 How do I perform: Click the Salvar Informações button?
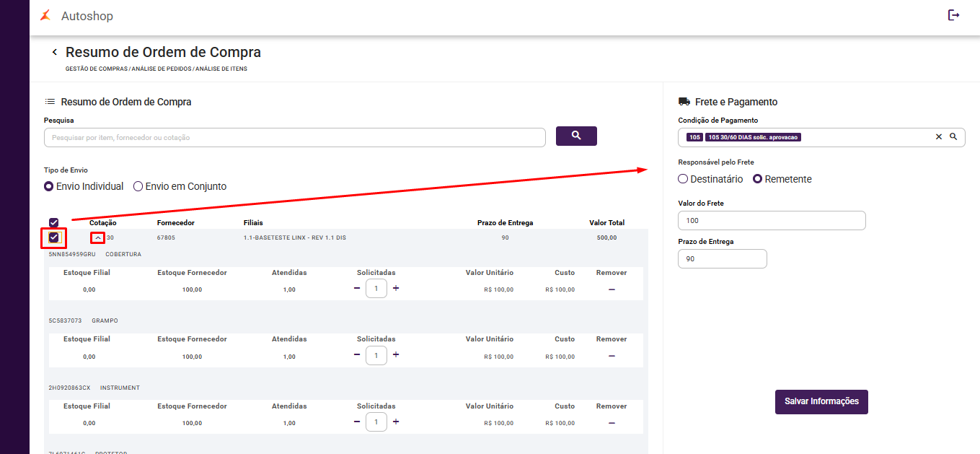(821, 402)
